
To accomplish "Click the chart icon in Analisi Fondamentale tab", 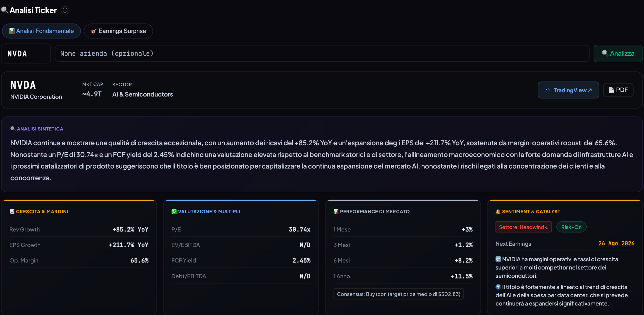I will (12, 31).
